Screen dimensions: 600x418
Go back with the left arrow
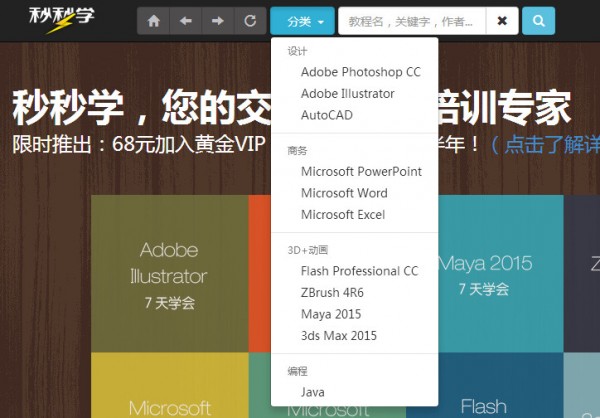(186, 21)
